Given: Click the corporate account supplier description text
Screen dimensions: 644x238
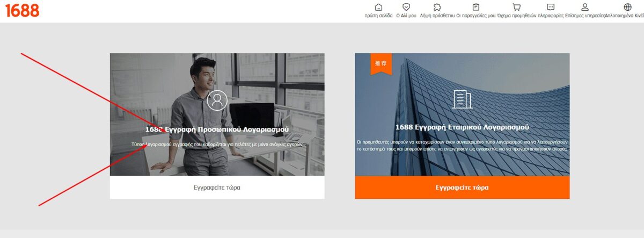Looking at the screenshot, I should [462, 146].
